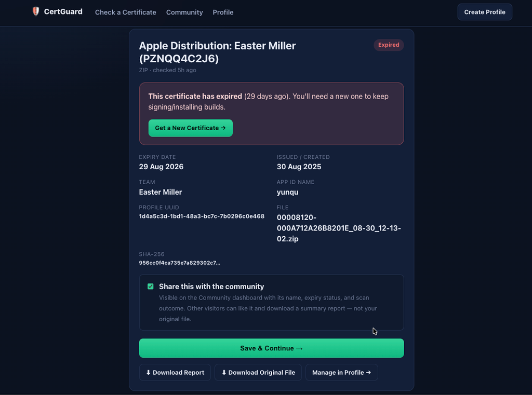Select the zip file name 00008120-000A712A26B8201E
Viewport: 532px width, 395px height.
click(x=339, y=228)
